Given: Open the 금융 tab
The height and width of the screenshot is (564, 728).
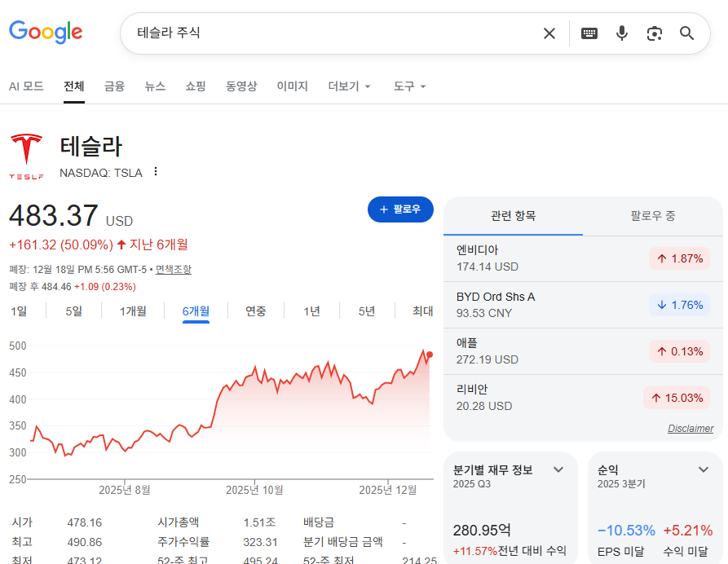Looking at the screenshot, I should click(x=114, y=86).
